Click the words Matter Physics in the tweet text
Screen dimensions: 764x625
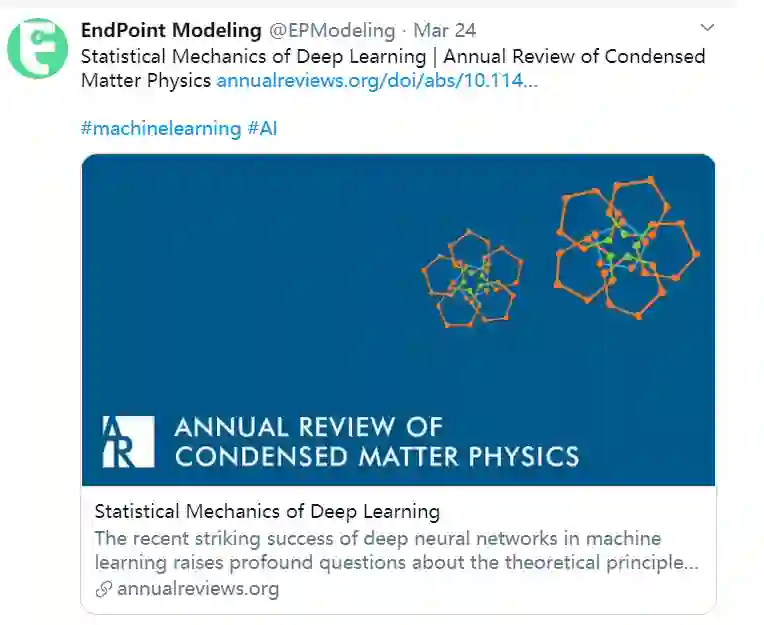[146, 80]
